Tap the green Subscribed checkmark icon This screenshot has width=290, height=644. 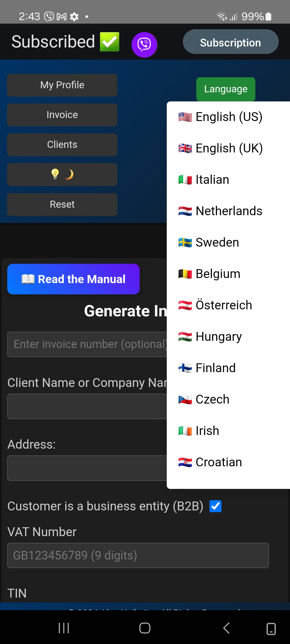click(x=110, y=42)
